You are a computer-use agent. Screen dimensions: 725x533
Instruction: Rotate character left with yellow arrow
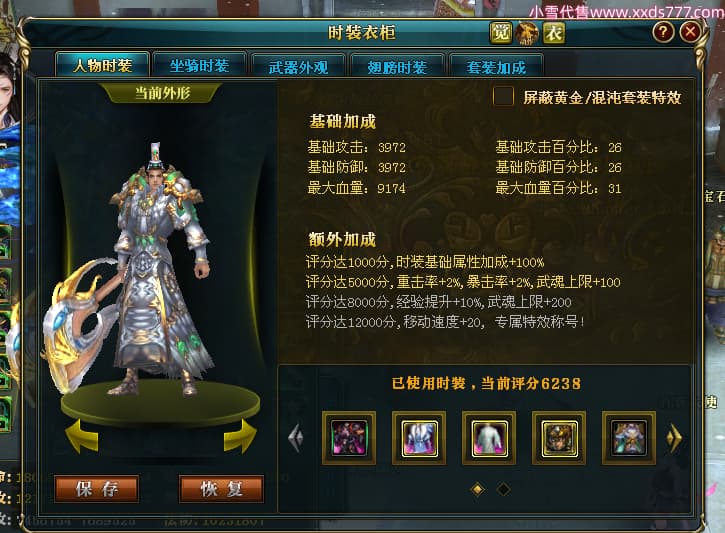pyautogui.click(x=82, y=436)
